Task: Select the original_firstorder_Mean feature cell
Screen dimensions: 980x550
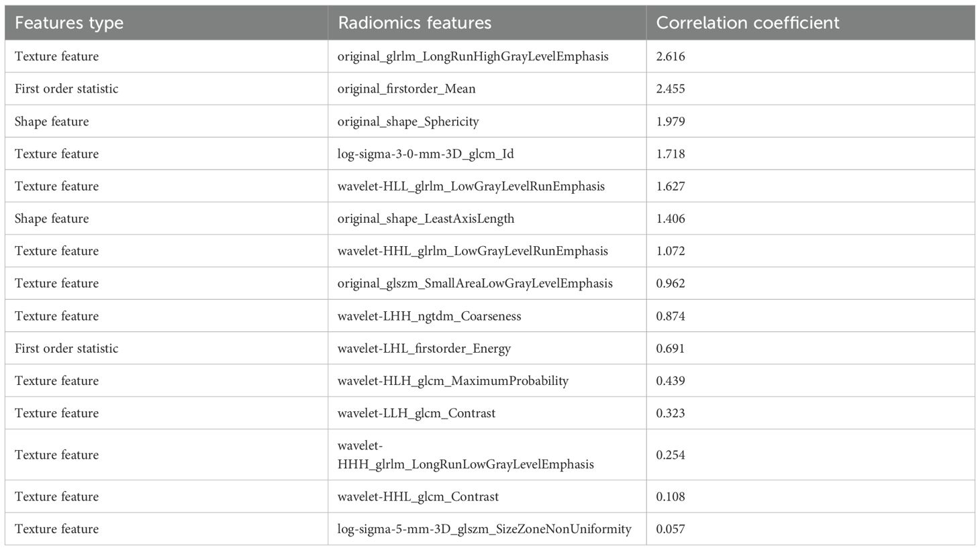Action: [x=406, y=89]
